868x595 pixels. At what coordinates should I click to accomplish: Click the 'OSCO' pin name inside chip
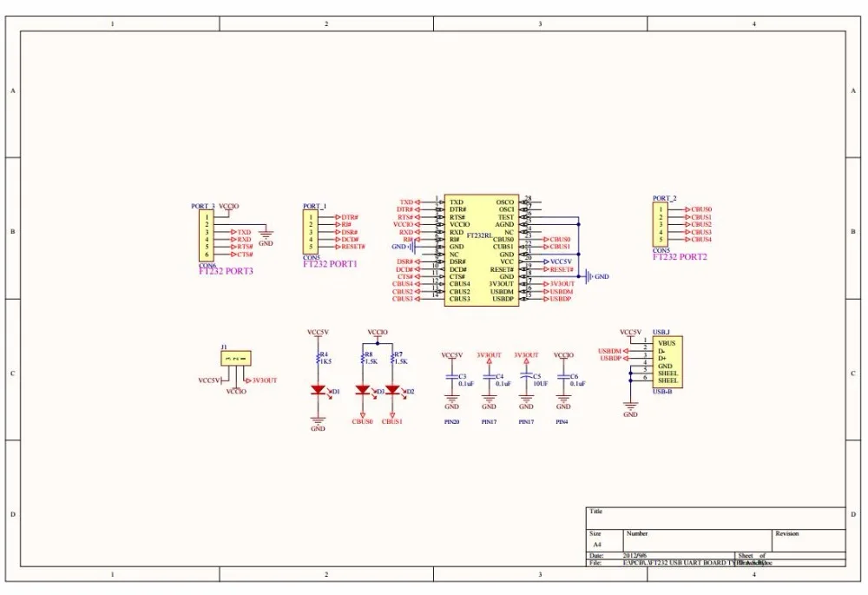point(505,202)
